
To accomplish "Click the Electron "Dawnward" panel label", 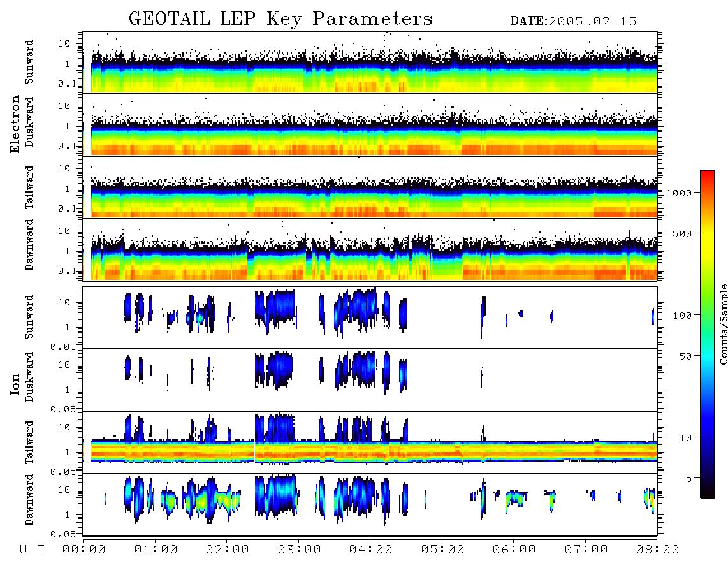I will click(x=29, y=245).
